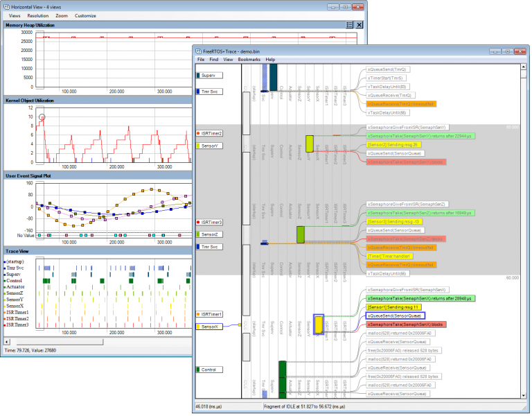The image size is (532, 416).
Task: Click the SemaphoreTake(SemaphSenY) blocks event
Action: pyautogui.click(x=406, y=162)
